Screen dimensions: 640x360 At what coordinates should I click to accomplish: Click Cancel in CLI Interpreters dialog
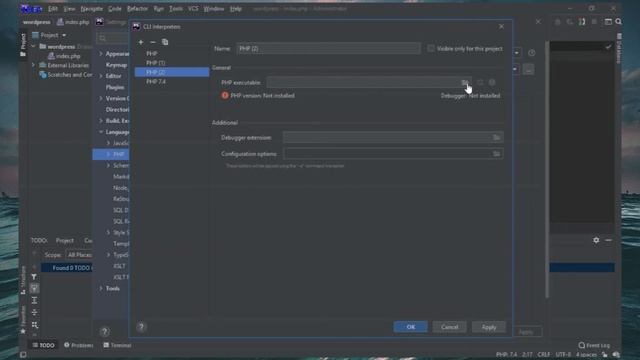click(449, 327)
